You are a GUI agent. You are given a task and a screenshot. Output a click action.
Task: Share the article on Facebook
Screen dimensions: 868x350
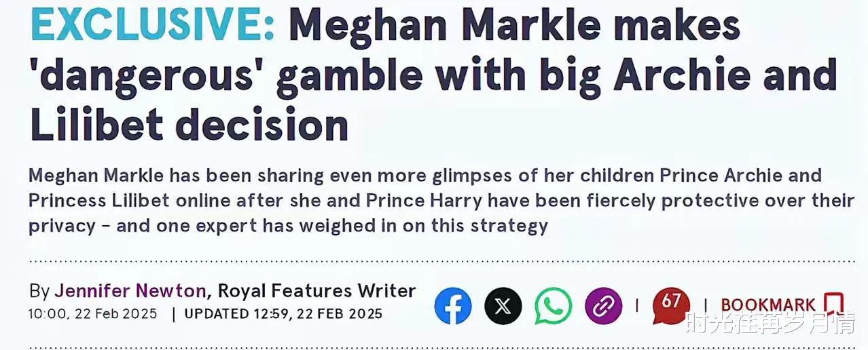pos(453,306)
